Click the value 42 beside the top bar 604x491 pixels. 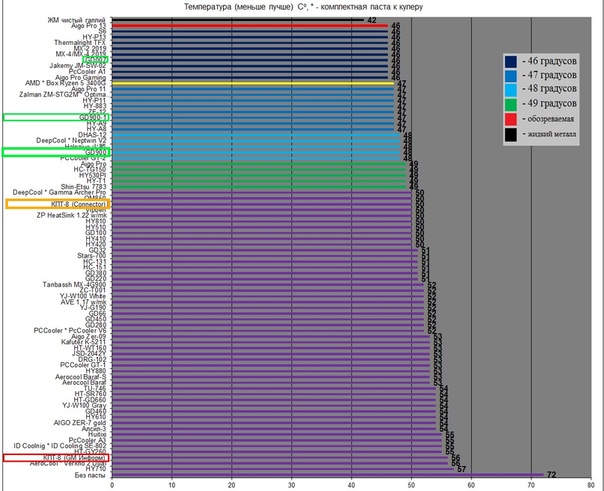[x=372, y=20]
